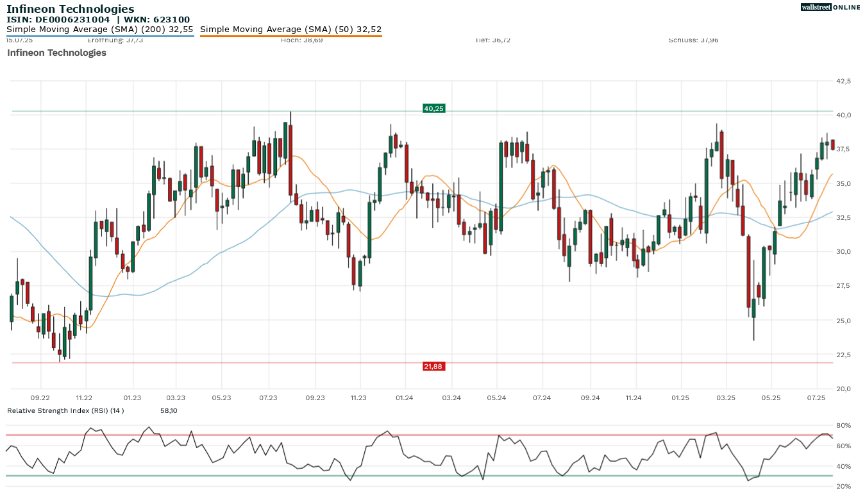Click the 25,0 price axis label
Screen dimensions: 865x504
843,320
